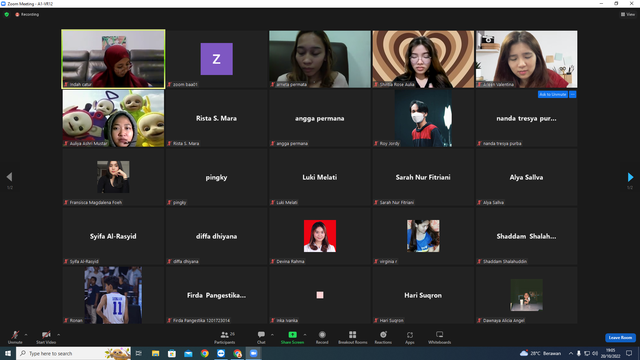Open the Chat panel

point(261,337)
